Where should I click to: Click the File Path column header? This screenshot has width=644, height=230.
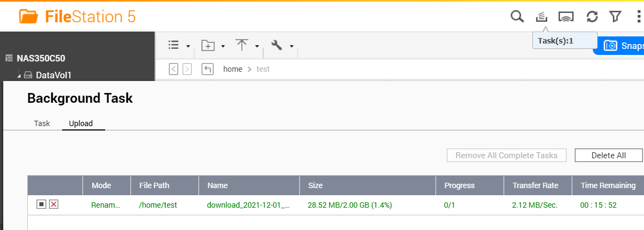165,185
